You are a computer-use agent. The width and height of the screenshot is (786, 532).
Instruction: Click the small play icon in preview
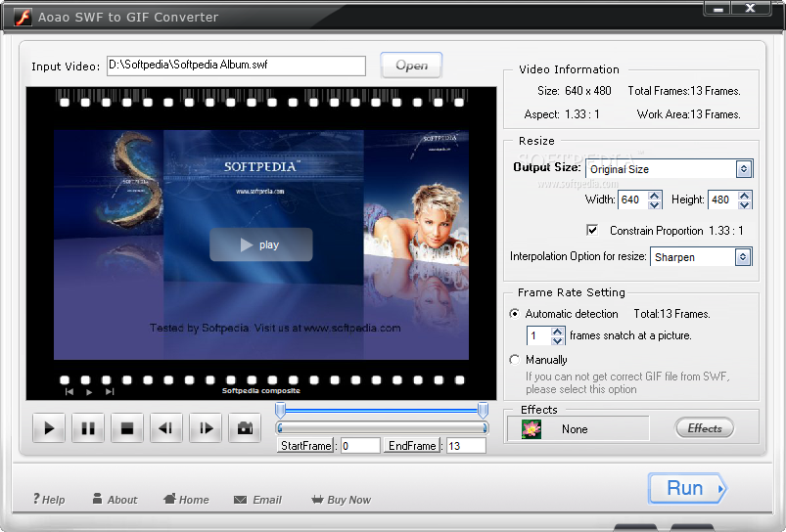[x=89, y=392]
